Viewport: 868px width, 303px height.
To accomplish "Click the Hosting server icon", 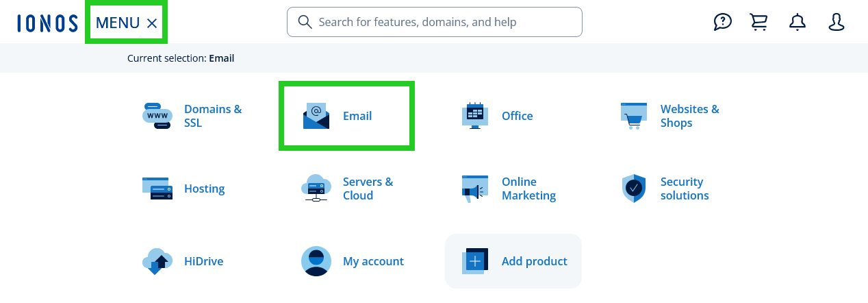I will click(157, 189).
